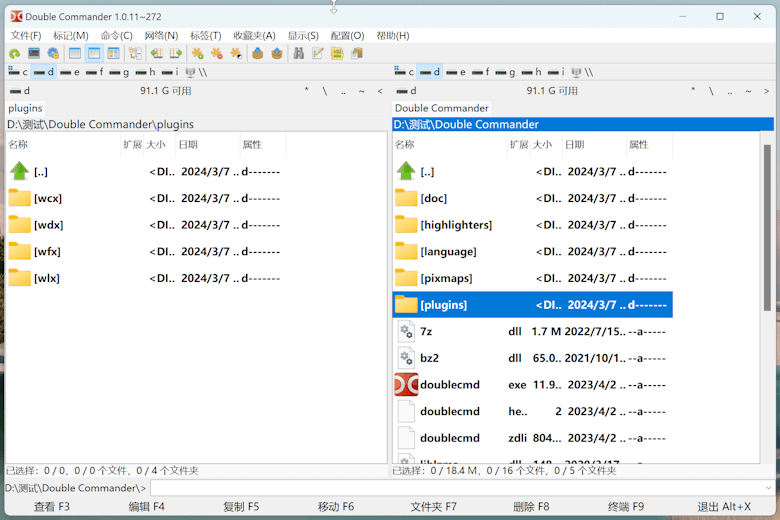
Task: Click right-equals-left panel icon with green right arrow
Action: 176,53
